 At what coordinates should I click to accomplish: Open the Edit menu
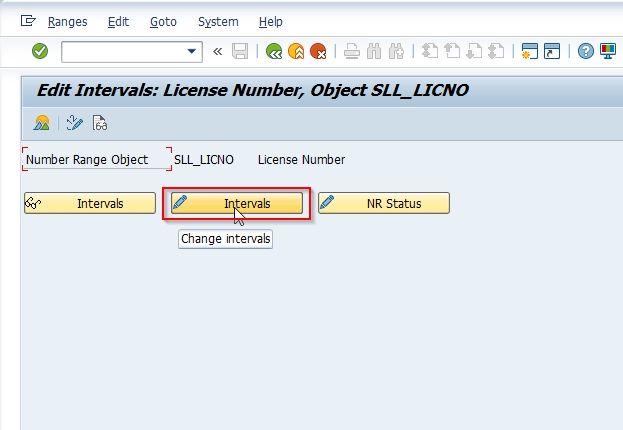pyautogui.click(x=118, y=21)
